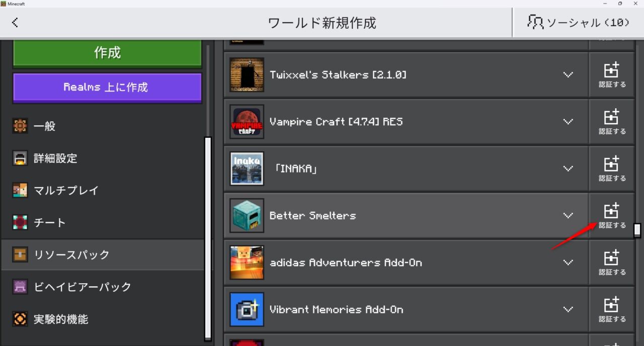The width and height of the screenshot is (644, 346).
Task: Click the 一般 gear block icon
Action: click(x=20, y=126)
